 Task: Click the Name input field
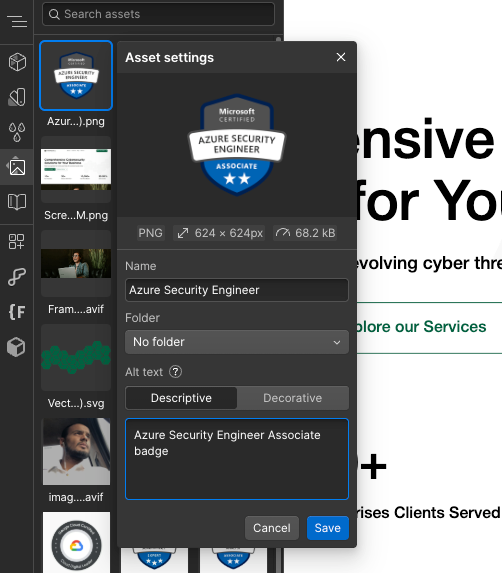pos(237,290)
